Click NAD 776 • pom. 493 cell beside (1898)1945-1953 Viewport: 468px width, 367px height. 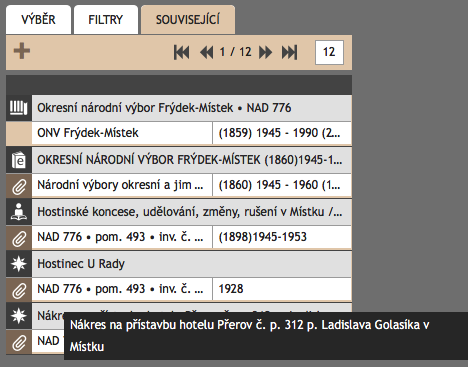click(122, 237)
